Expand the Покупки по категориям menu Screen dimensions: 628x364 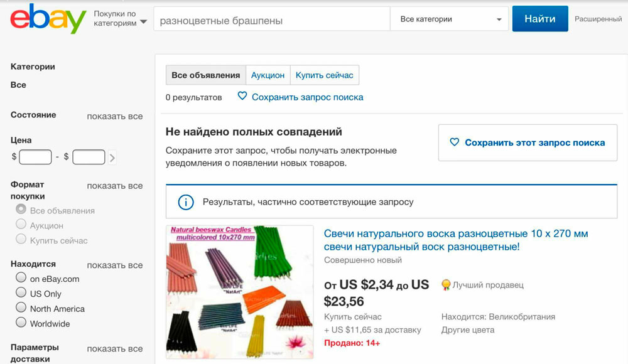tap(120, 19)
